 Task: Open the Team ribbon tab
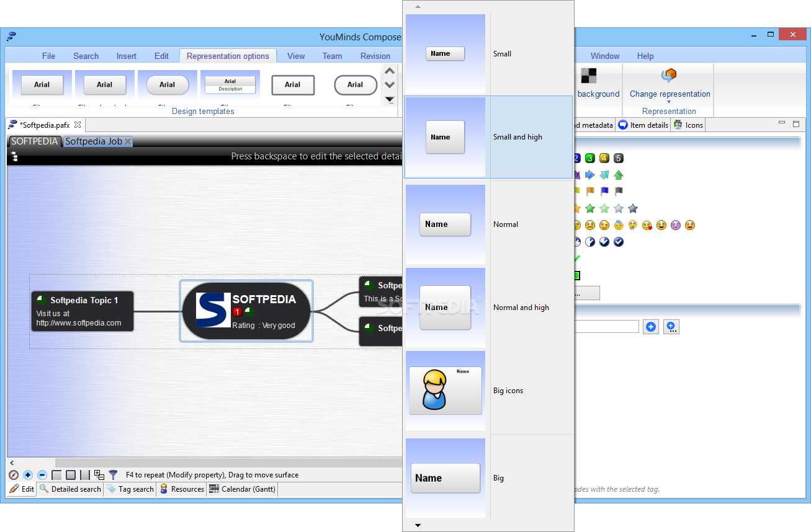[332, 56]
